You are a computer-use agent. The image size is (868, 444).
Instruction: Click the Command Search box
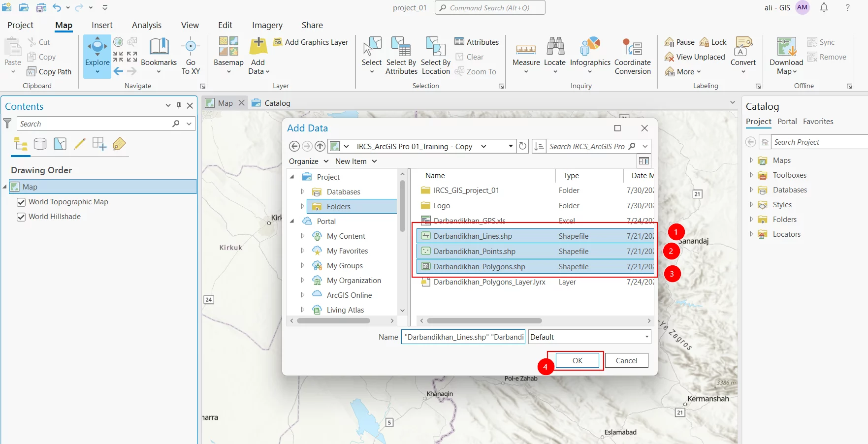tap(490, 8)
